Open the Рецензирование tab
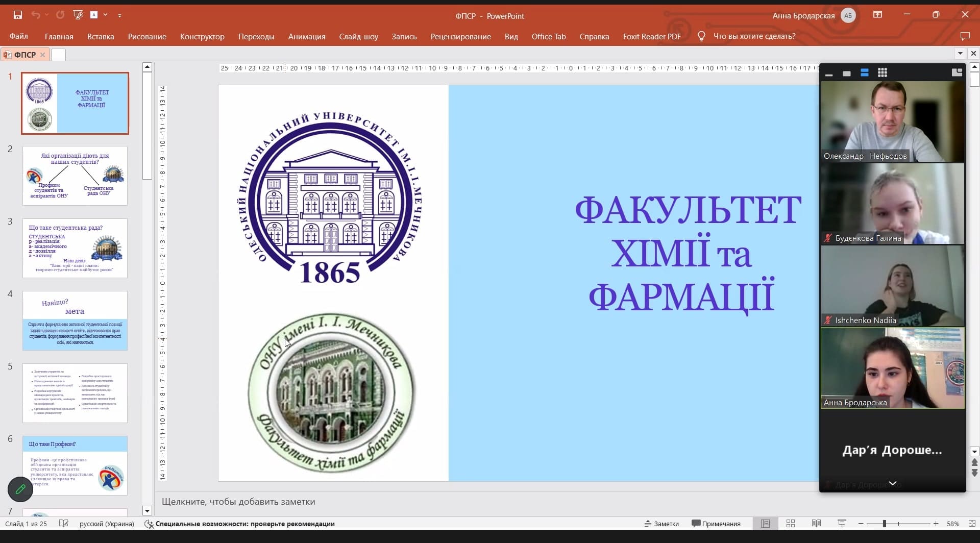The image size is (980, 543). [461, 36]
